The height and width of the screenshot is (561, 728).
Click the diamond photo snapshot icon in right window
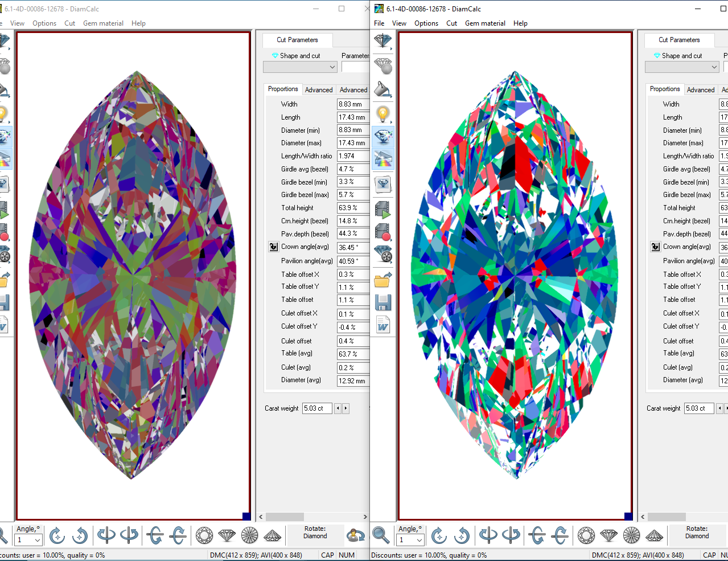[383, 184]
